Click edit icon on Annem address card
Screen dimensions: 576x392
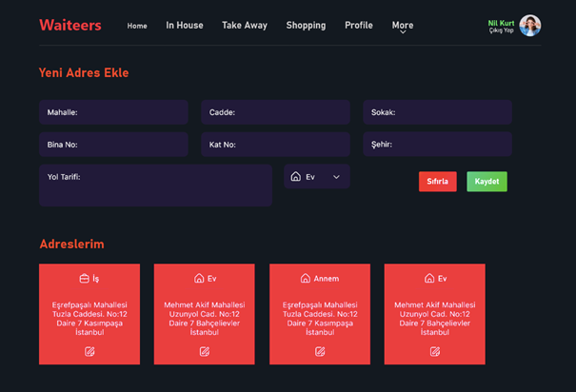pos(320,351)
